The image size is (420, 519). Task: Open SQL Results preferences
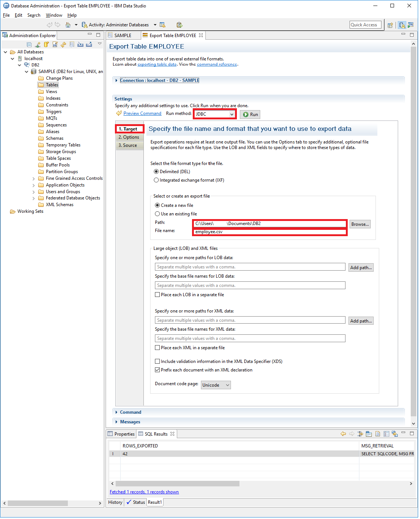386,434
